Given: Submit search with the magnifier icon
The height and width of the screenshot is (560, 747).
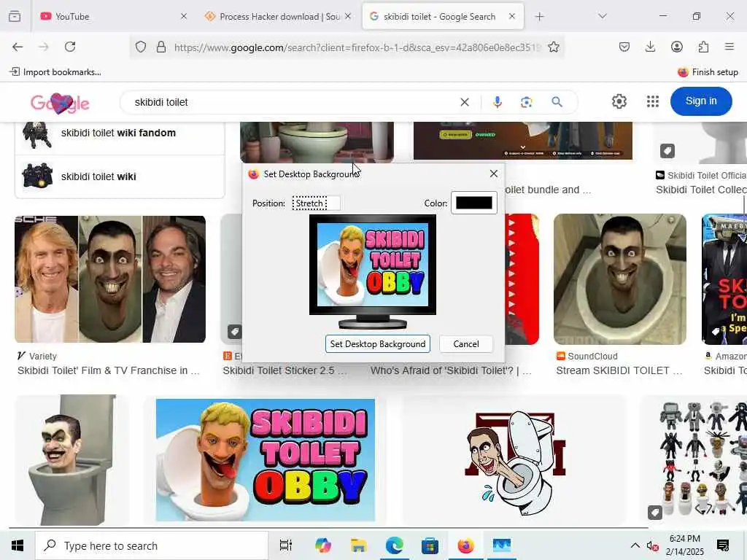Looking at the screenshot, I should pos(557,102).
